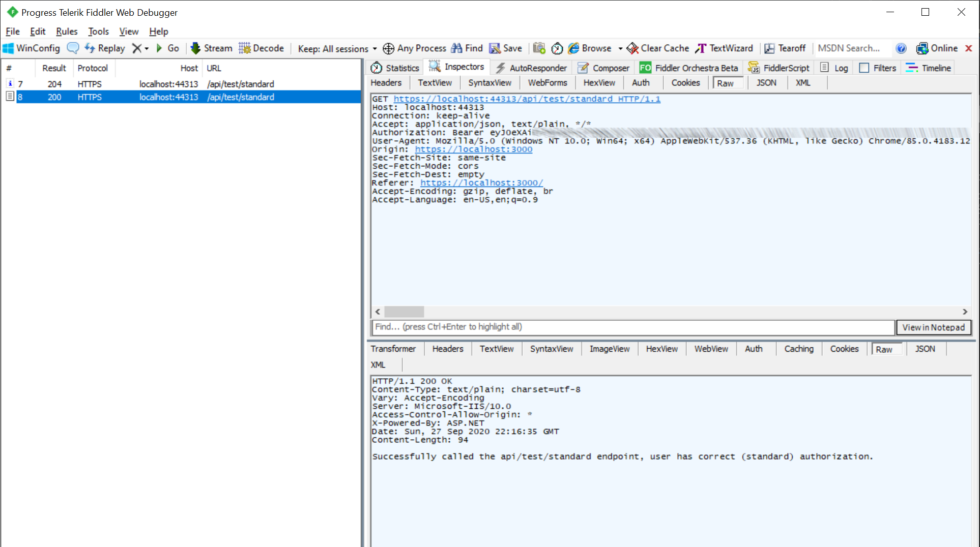
Task: Click the left scroll arrow in request pane
Action: tap(378, 312)
